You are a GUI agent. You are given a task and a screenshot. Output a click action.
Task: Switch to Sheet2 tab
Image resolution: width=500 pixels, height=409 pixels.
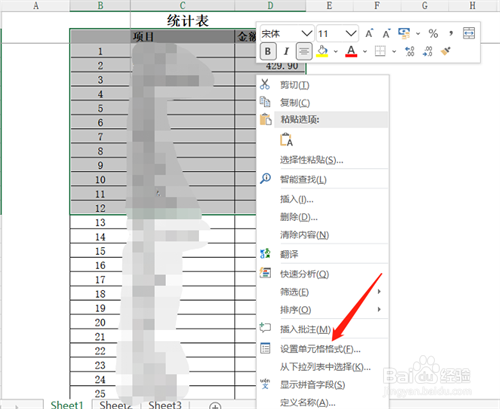tap(116, 405)
